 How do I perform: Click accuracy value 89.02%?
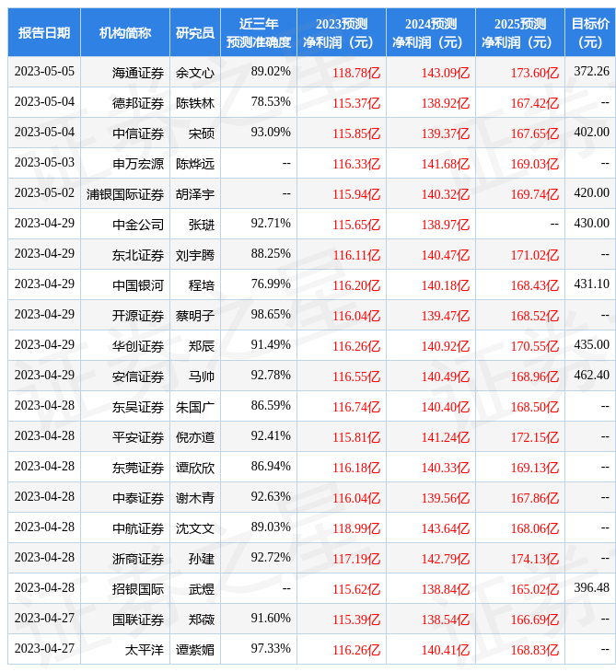coord(271,71)
